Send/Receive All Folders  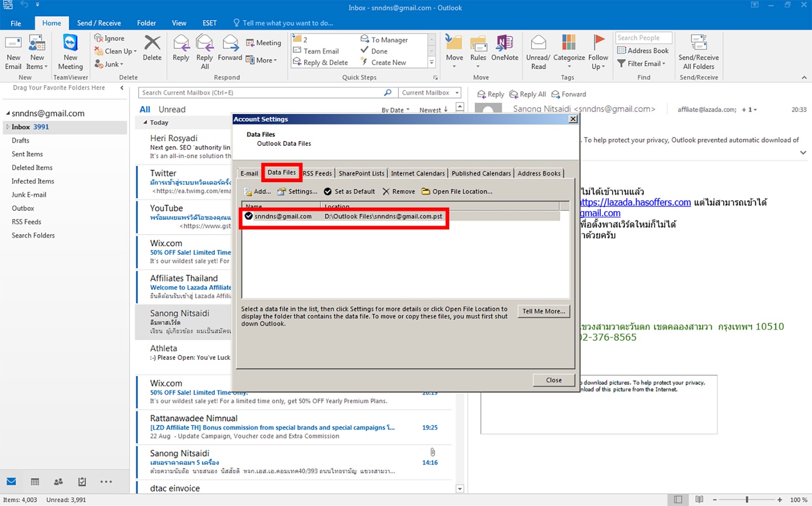(698, 52)
